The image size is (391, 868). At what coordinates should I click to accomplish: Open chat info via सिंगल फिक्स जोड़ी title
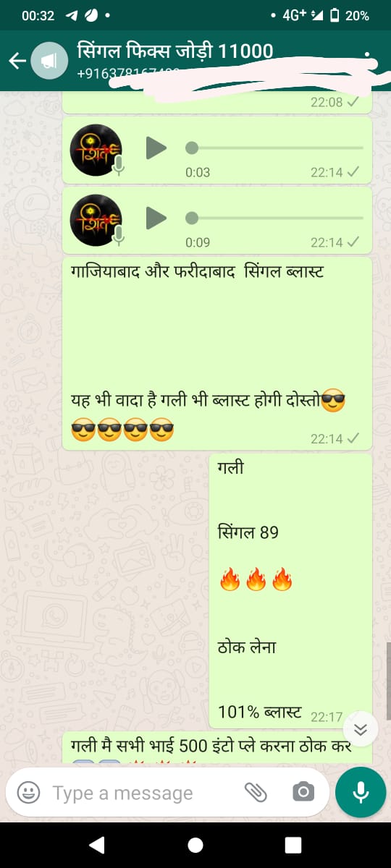[175, 51]
